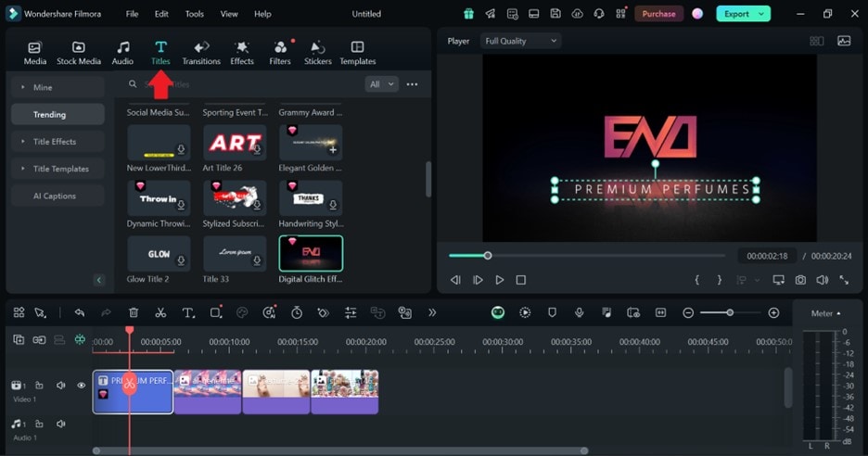Open the Transitions tab
Image resolution: width=868 pixels, height=456 pixels.
pos(201,54)
